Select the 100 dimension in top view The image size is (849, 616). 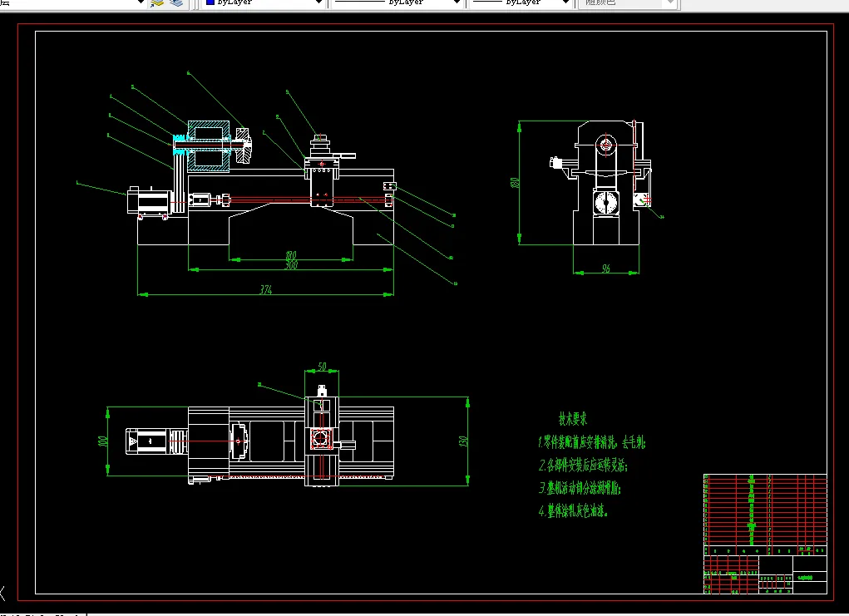[x=103, y=441]
